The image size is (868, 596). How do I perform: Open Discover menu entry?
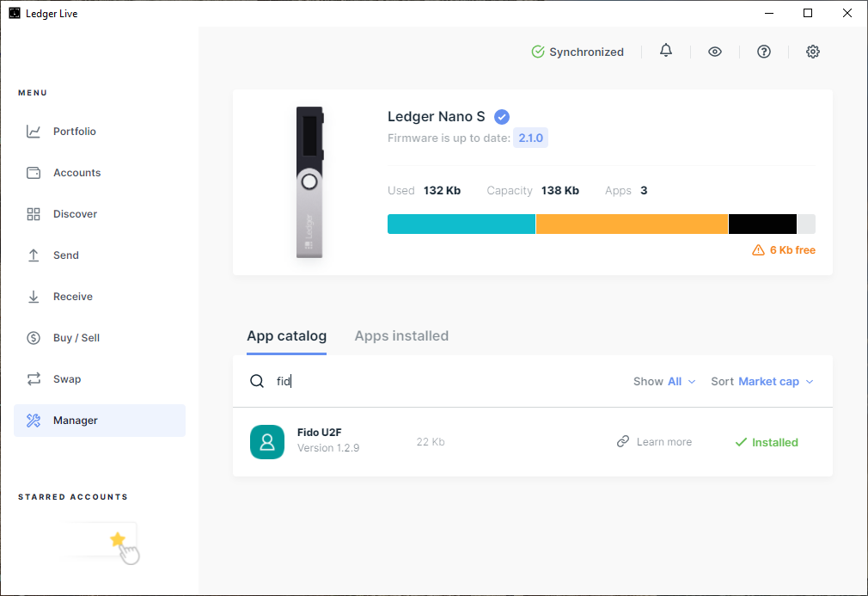click(x=100, y=214)
